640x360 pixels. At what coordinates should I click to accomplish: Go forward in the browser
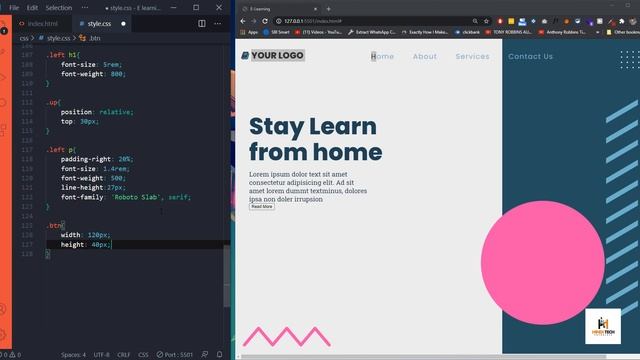point(253,21)
